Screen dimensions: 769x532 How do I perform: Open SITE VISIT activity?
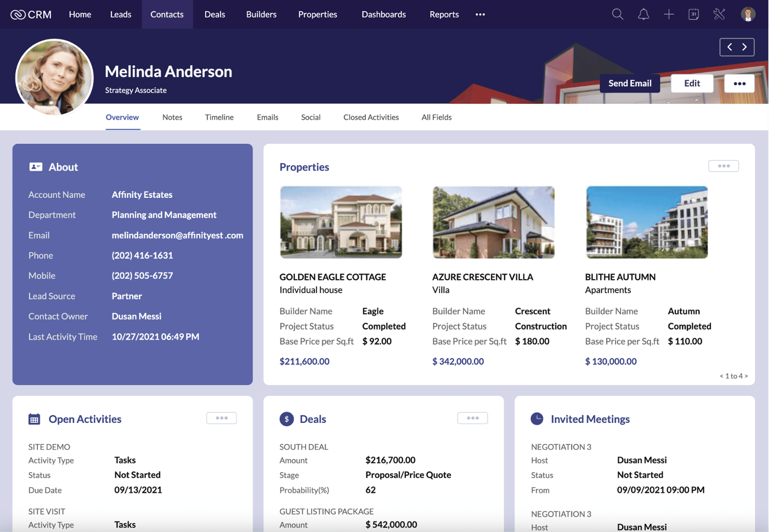tap(47, 511)
